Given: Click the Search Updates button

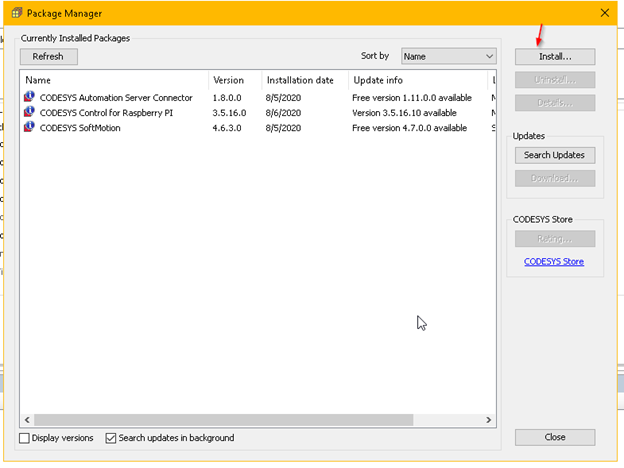Looking at the screenshot, I should click(x=555, y=155).
